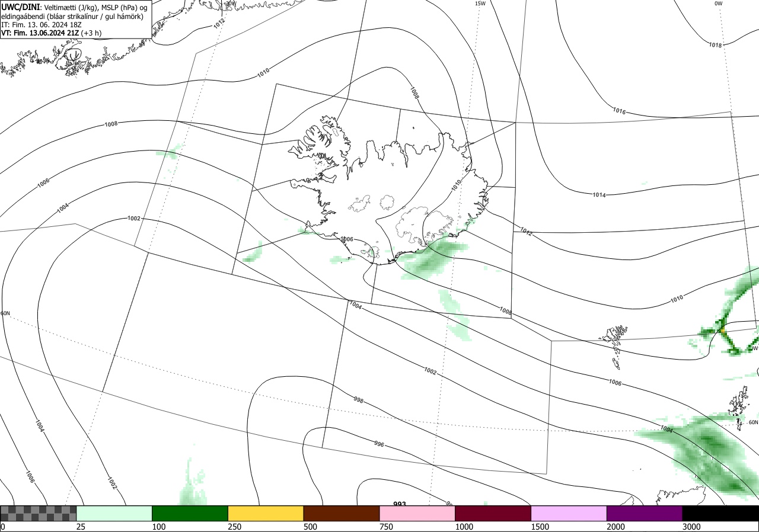Click the "15W" longitude label
759x532 pixels.
point(480,4)
